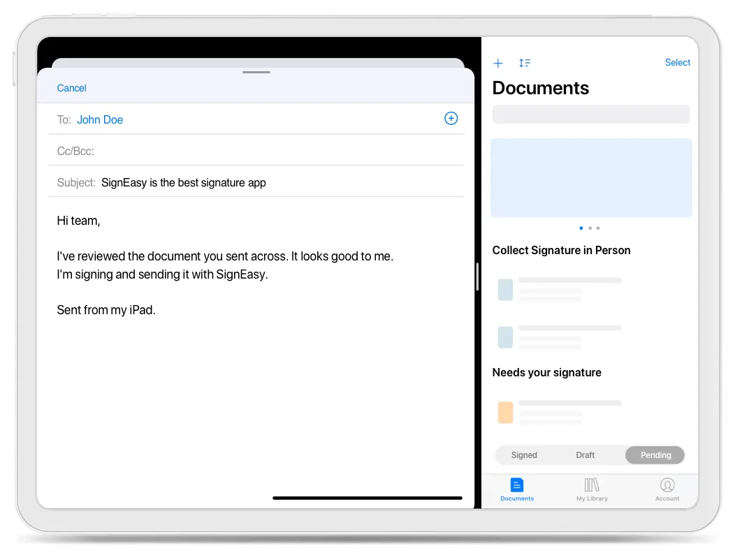Go to the Account tab
This screenshot has width=742, height=560.
click(x=667, y=489)
